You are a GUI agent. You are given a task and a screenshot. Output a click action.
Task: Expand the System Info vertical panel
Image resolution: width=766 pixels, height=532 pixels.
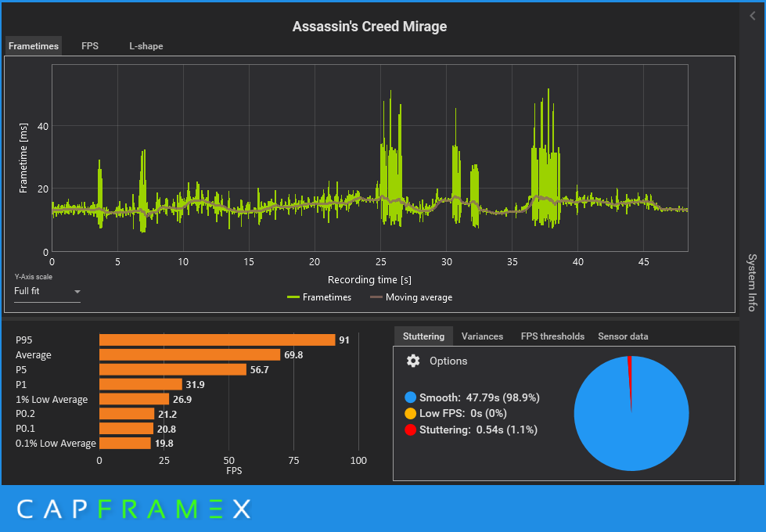click(x=752, y=282)
